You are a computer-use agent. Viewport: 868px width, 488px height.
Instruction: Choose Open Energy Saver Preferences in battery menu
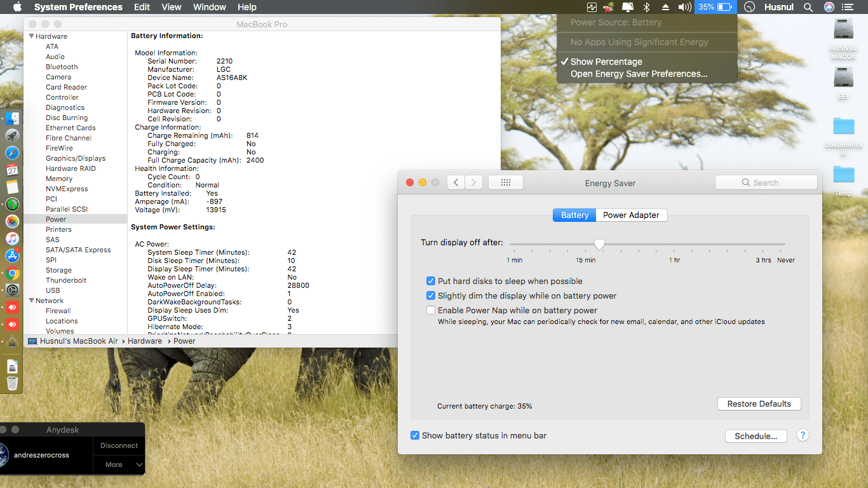click(647, 74)
